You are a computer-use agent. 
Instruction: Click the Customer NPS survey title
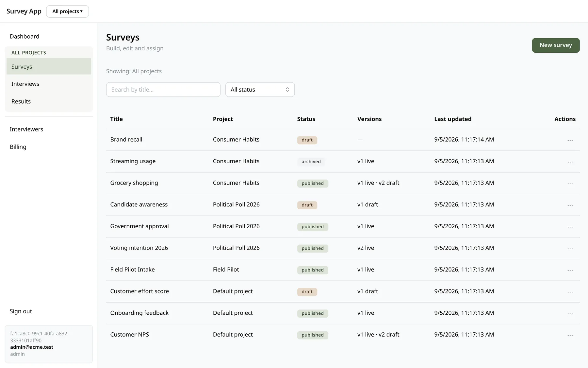(130, 335)
